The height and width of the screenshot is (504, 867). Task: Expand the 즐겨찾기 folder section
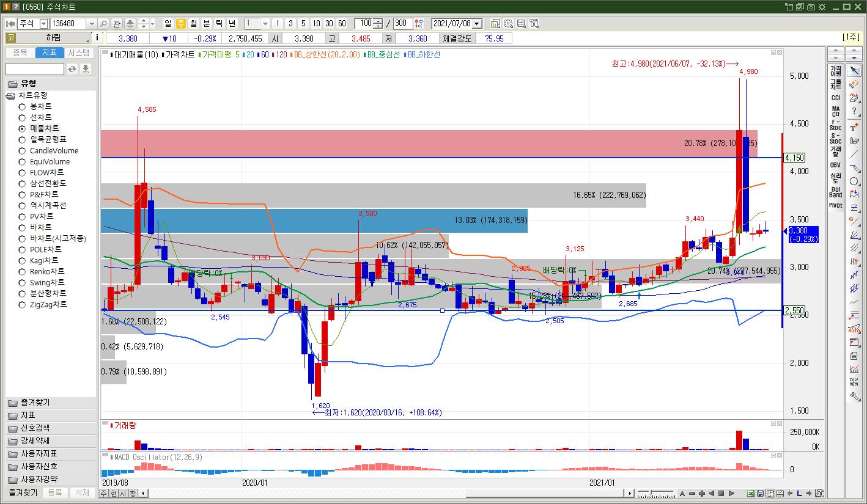[x=51, y=403]
